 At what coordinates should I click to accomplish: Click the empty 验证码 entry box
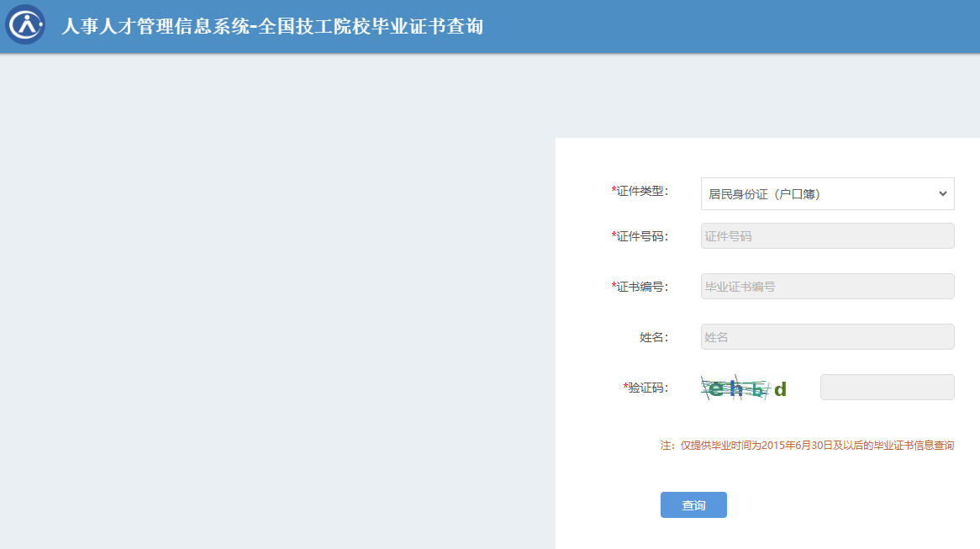887,388
